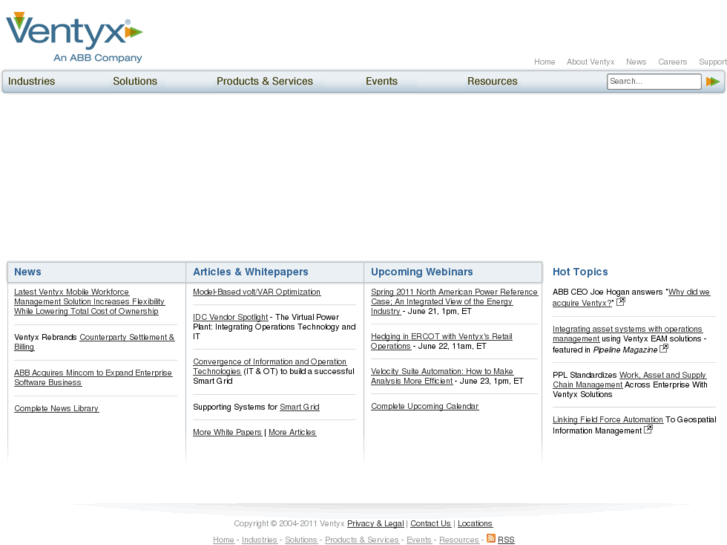Open the Events menu
The image size is (727, 545).
[x=382, y=81]
